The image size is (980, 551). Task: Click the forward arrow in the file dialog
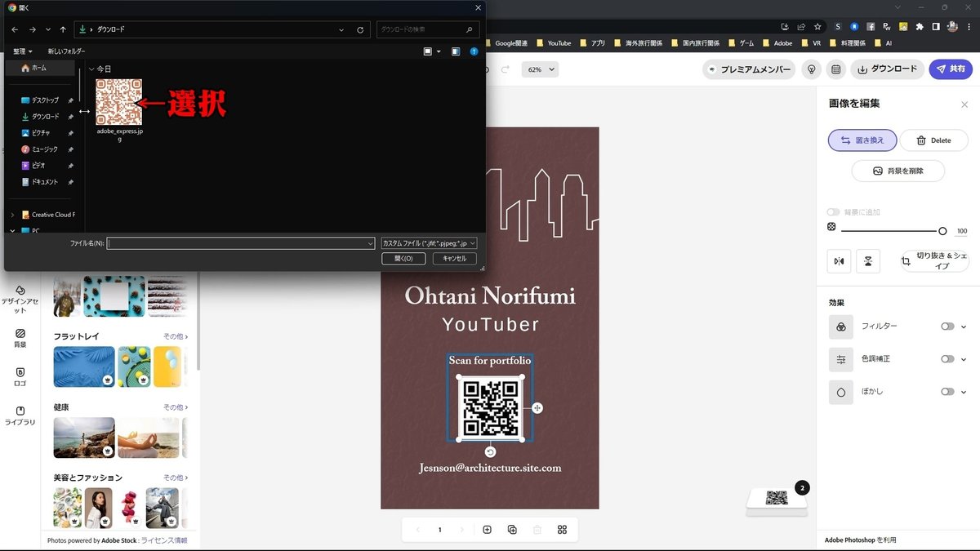33,29
